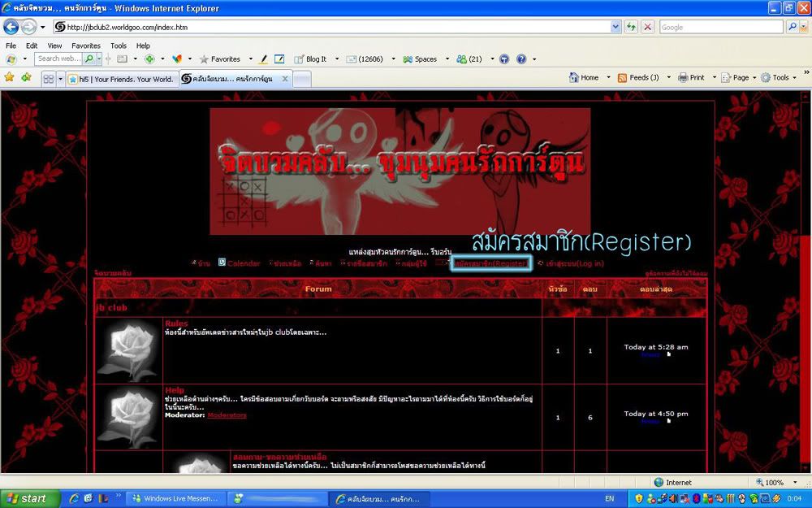Screen dimensions: 812x508
Task: Expand the address bar history dropdown
Action: point(615,27)
